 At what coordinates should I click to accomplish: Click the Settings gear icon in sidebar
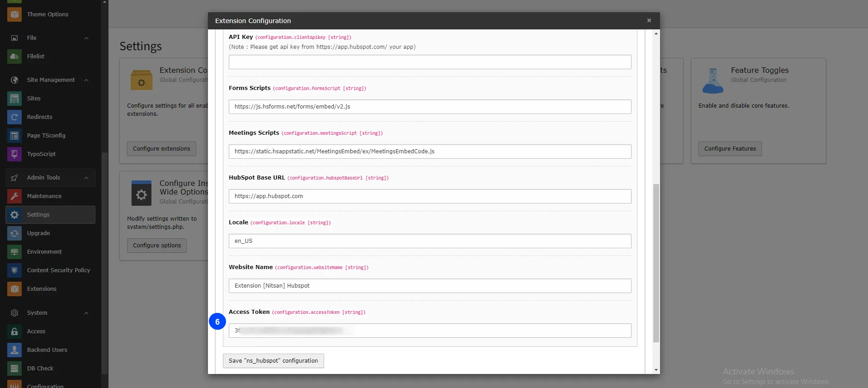point(14,215)
